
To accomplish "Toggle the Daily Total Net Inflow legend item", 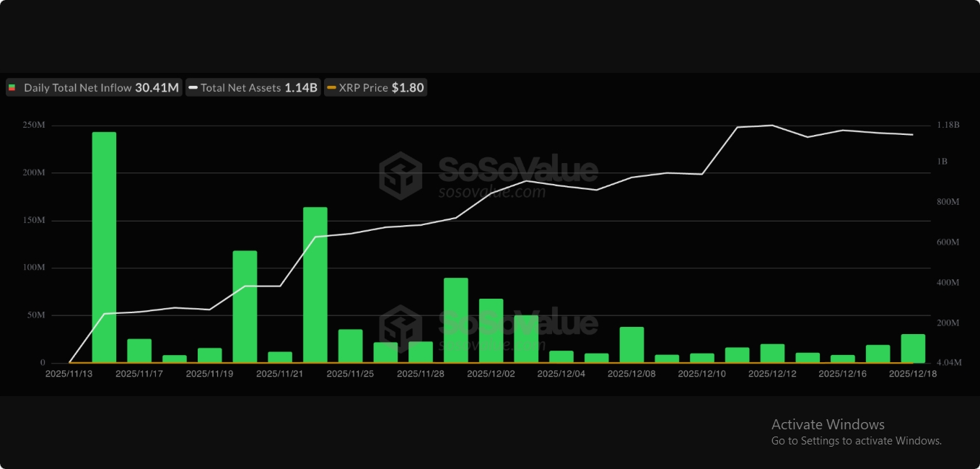I will 93,88.
